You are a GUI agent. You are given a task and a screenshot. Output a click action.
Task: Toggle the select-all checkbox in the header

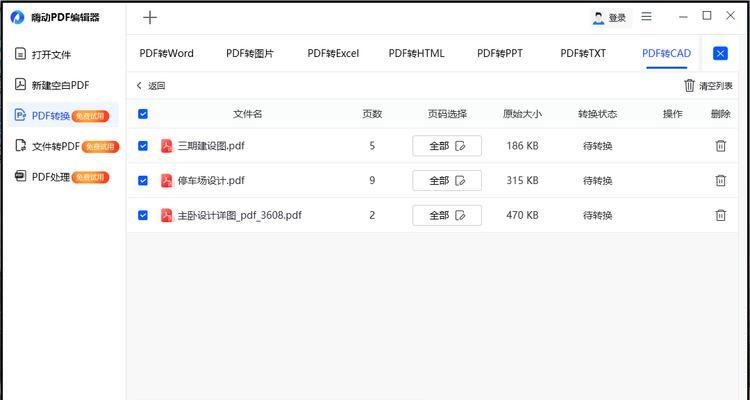143,114
